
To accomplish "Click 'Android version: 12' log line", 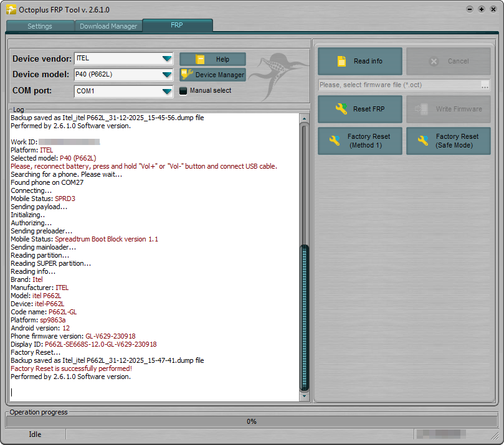I will [40, 328].
